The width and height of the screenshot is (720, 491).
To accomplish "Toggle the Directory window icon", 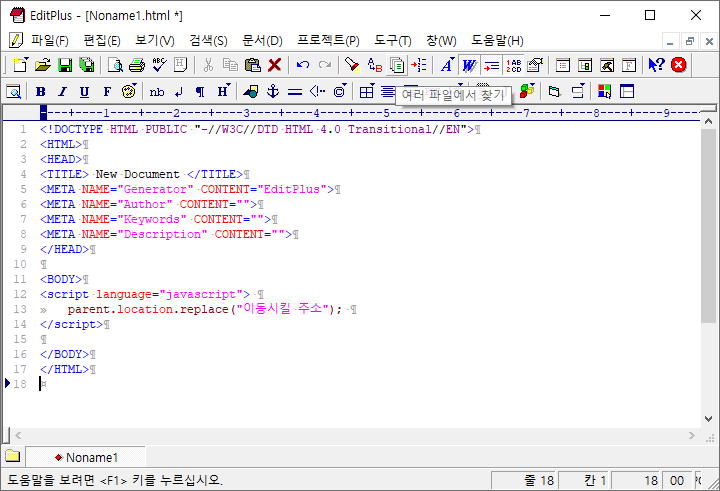I will coord(585,65).
